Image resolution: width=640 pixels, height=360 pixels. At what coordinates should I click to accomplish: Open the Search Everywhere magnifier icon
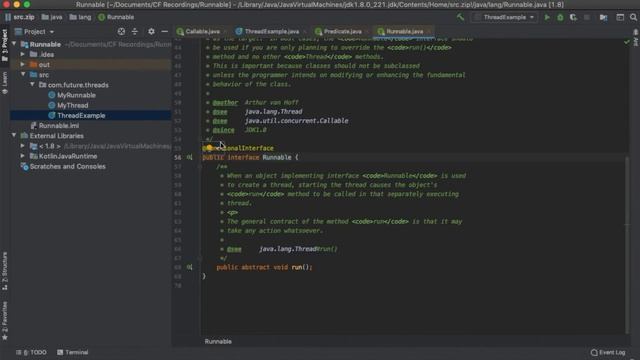pyautogui.click(x=633, y=17)
